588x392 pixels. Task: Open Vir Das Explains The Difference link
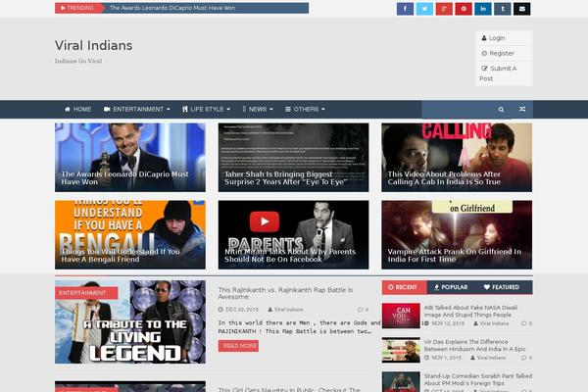[474, 345]
